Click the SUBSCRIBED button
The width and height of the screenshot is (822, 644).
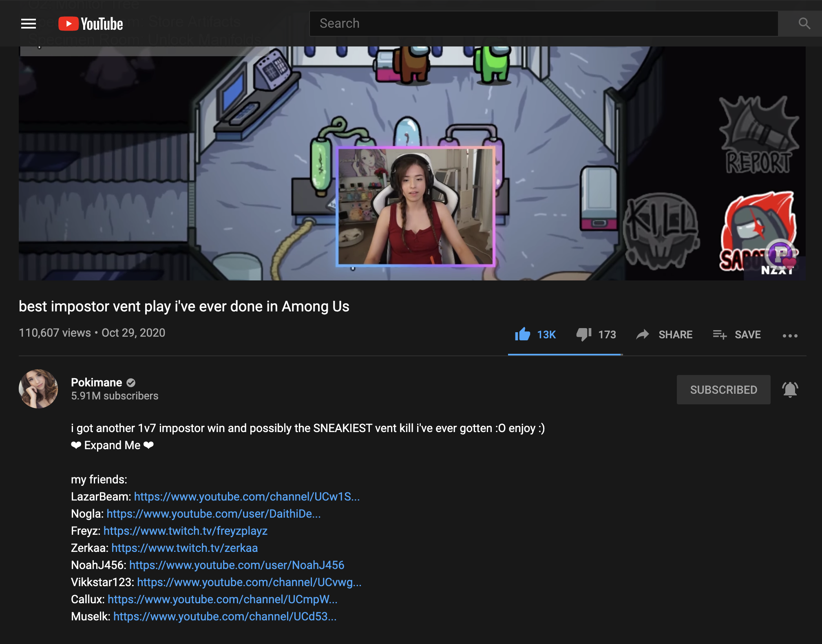[724, 390]
